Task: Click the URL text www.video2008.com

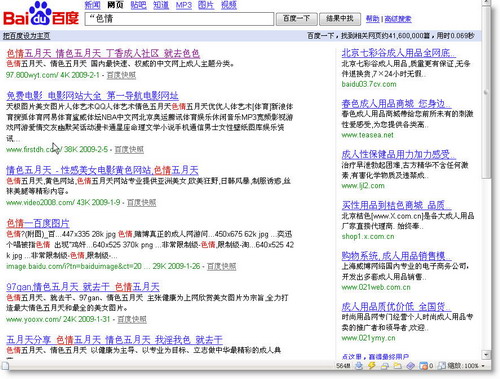Action: 40,202
